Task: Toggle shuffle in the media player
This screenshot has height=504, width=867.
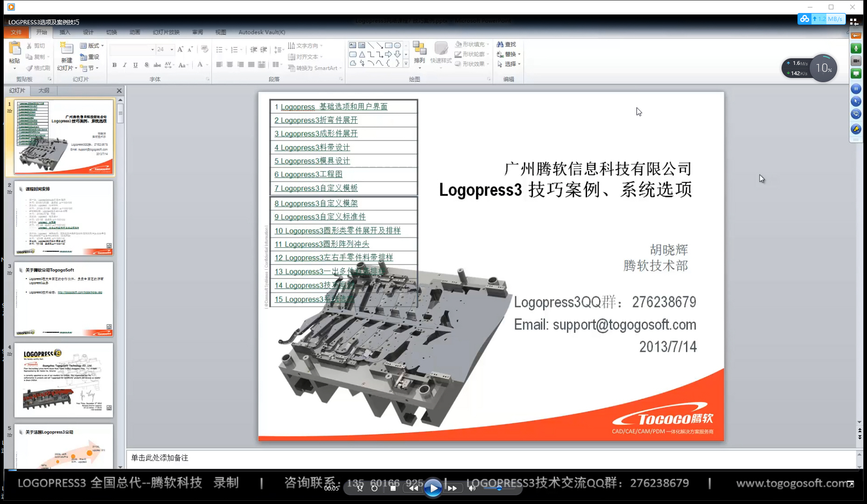Action: click(x=360, y=488)
